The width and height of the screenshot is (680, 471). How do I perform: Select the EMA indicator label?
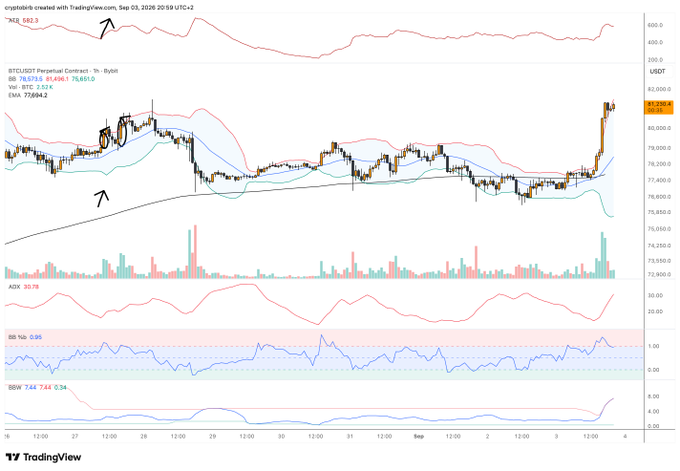pos(14,95)
